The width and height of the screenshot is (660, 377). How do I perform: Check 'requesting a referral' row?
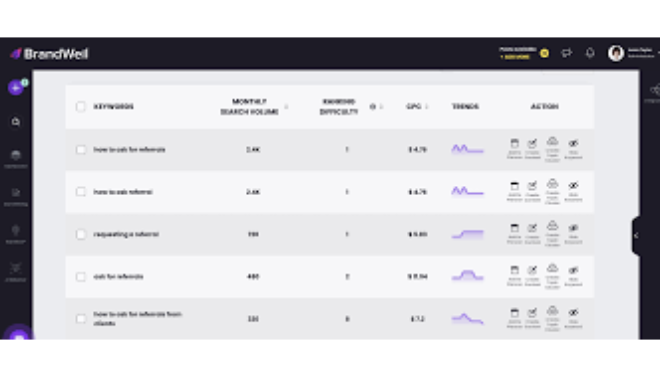point(81,234)
